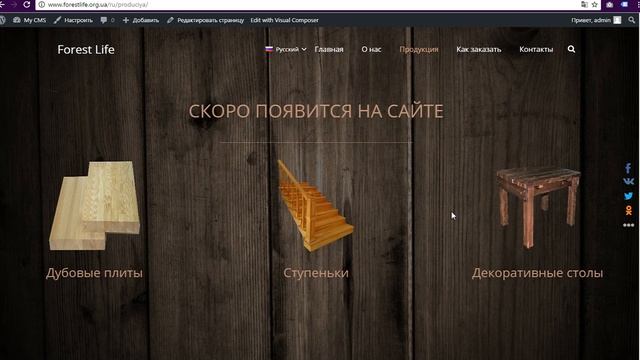
Task: Click the Декоративные столы title
Action: (x=537, y=273)
